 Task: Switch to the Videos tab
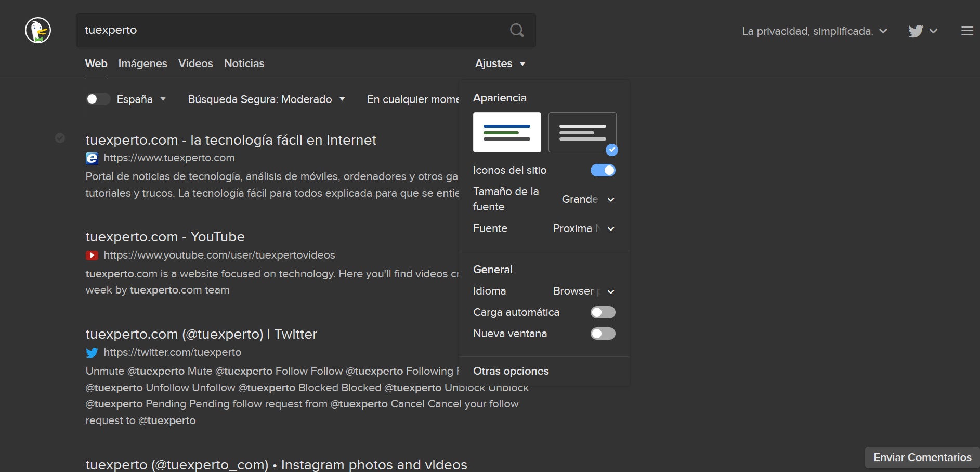click(195, 63)
